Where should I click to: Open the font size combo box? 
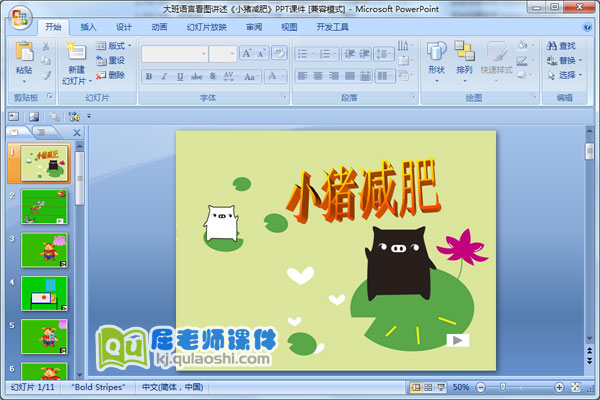[223, 54]
